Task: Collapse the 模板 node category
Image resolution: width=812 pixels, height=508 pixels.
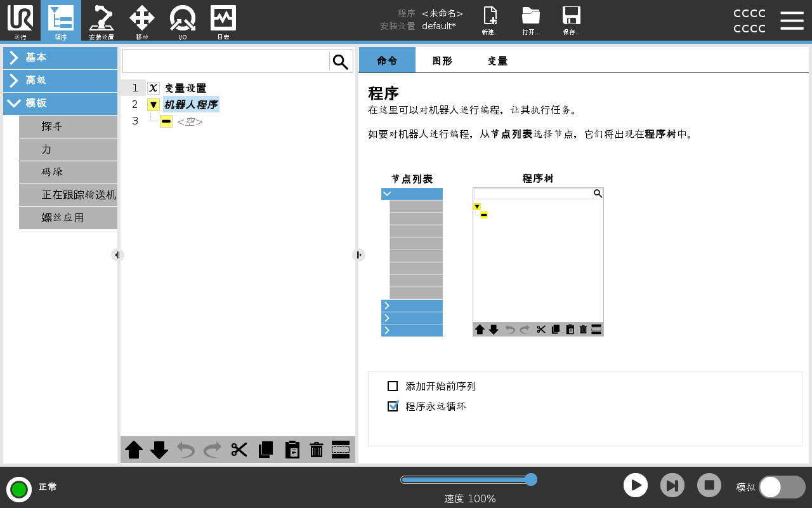Action: (x=60, y=104)
